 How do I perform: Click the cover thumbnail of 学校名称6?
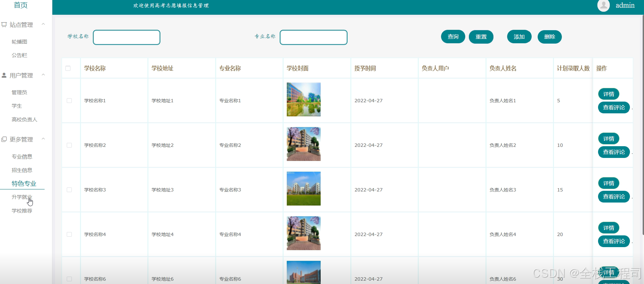click(304, 272)
